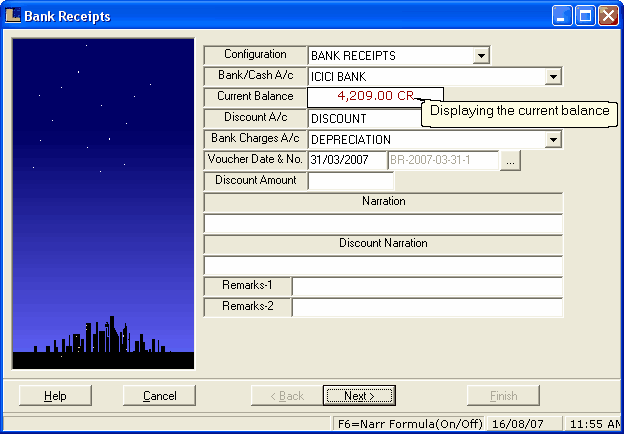Click the Discount Narration header label
Image resolution: width=624 pixels, height=434 pixels.
[383, 244]
